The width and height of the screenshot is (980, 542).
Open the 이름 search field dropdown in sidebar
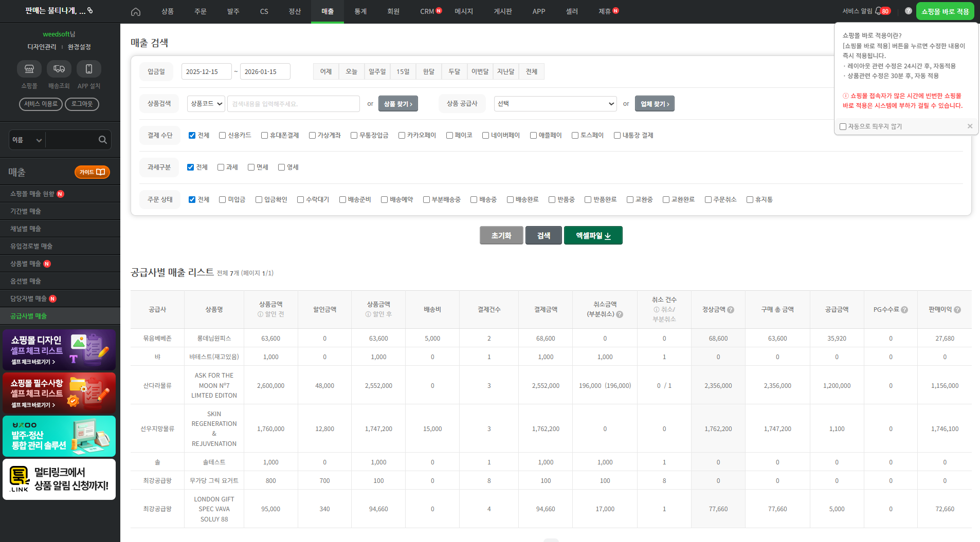pos(27,140)
